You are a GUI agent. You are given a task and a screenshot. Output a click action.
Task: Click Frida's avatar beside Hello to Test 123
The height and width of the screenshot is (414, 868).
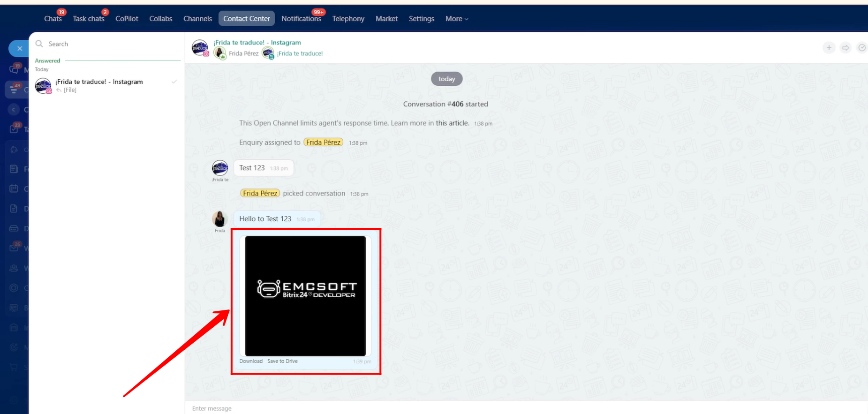219,219
